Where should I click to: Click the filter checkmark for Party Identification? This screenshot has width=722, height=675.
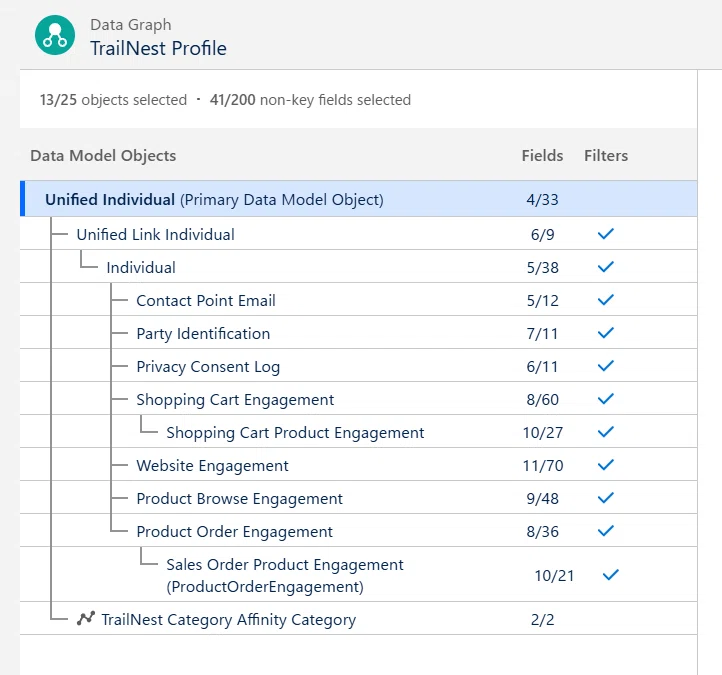point(606,333)
